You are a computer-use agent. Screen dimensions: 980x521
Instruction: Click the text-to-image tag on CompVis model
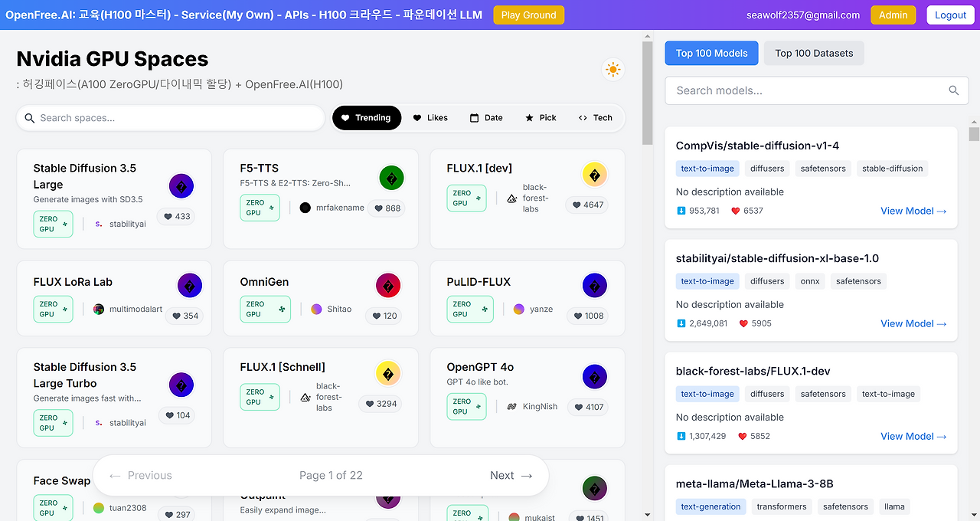coord(707,169)
